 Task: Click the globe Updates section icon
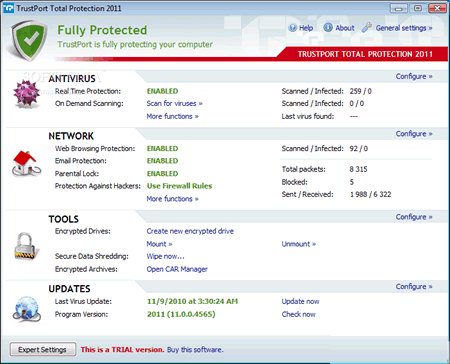tap(27, 309)
